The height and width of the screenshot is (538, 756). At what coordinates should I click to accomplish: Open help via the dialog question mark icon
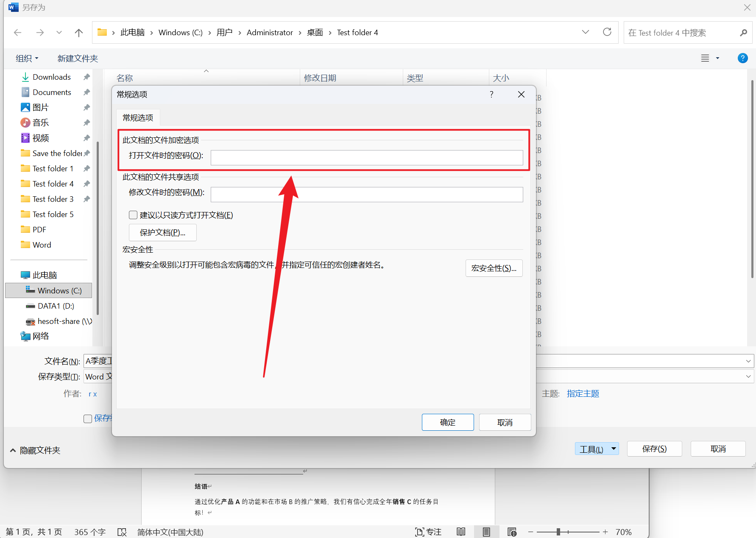(491, 94)
